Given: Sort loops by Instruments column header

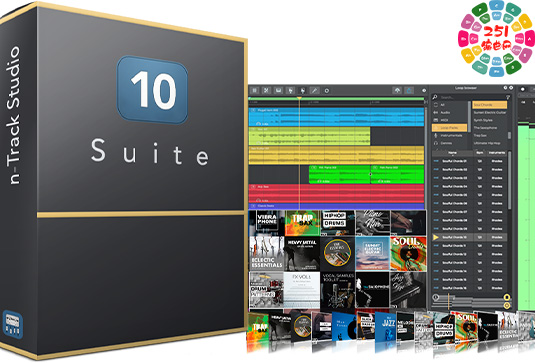Looking at the screenshot, I should click(x=497, y=153).
